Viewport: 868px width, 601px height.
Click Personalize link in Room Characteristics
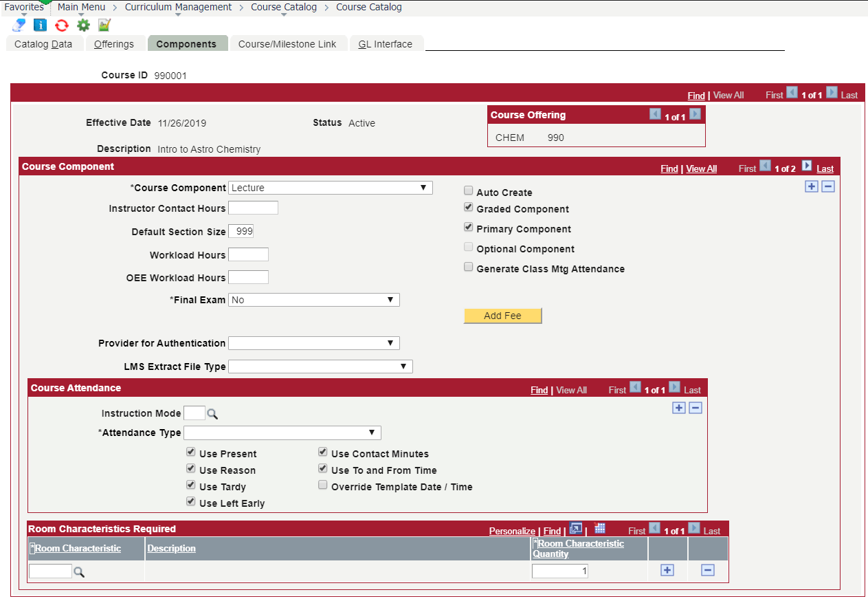point(512,531)
